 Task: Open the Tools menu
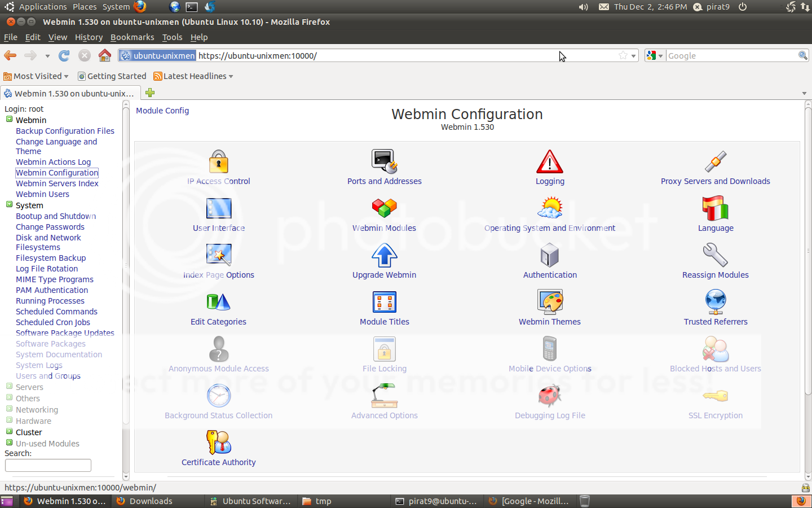(172, 37)
